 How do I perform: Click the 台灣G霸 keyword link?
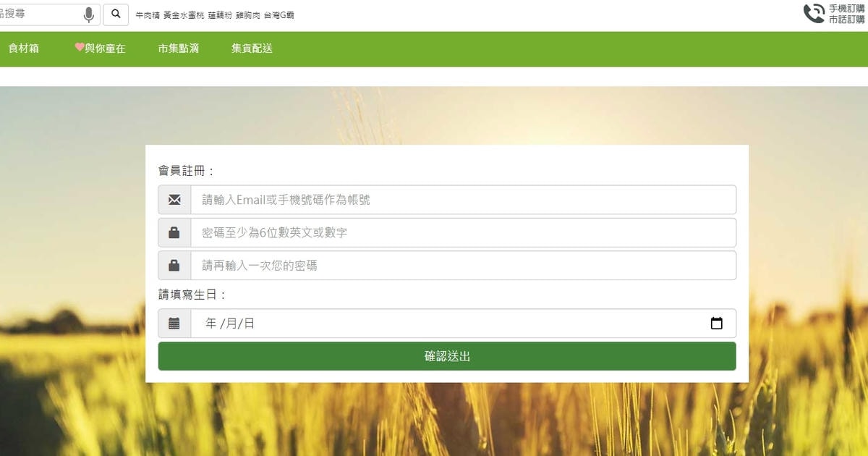pos(278,15)
